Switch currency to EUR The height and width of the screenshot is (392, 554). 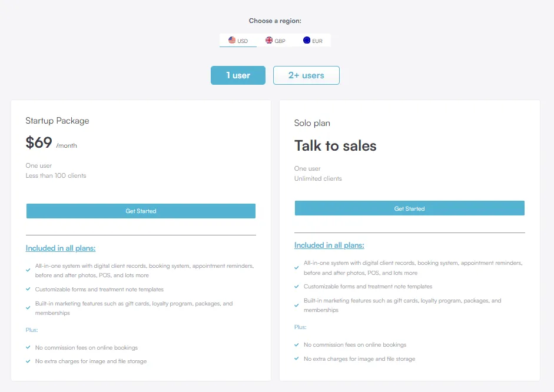[312, 40]
